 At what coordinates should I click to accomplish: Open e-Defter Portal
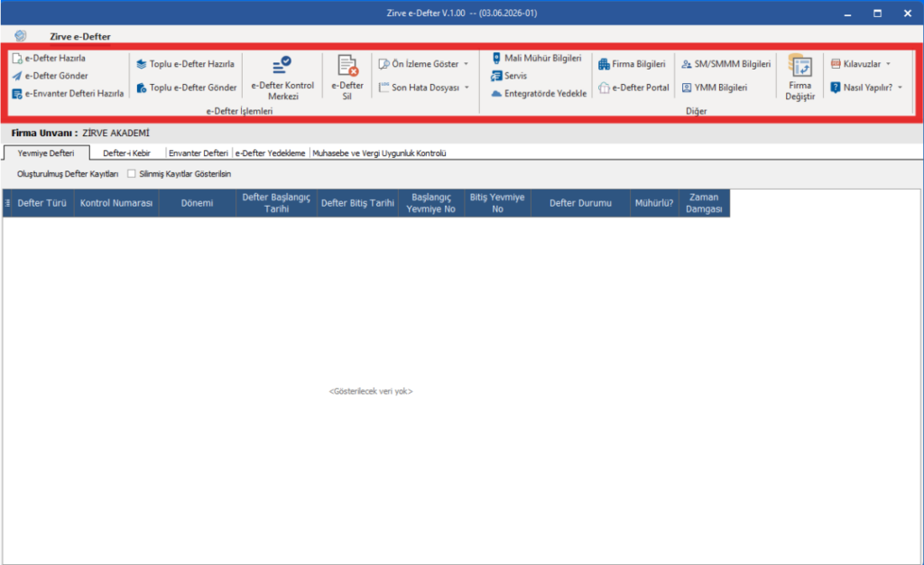coord(633,88)
